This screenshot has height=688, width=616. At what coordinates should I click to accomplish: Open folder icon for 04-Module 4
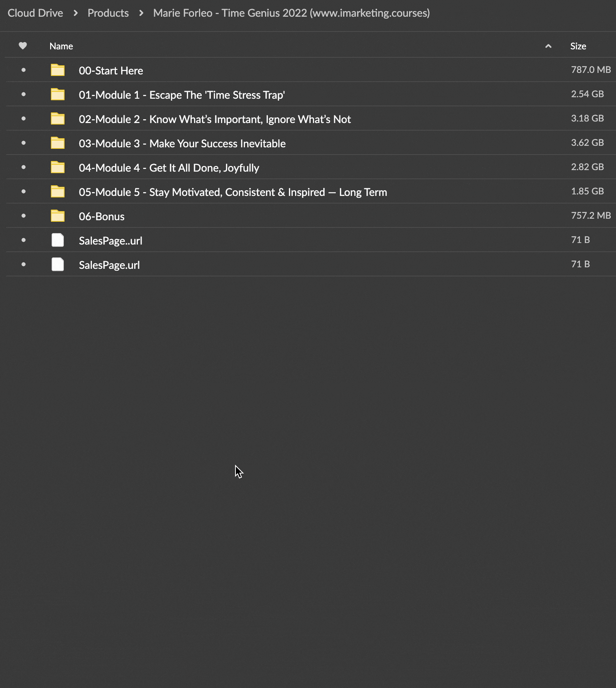click(x=58, y=167)
